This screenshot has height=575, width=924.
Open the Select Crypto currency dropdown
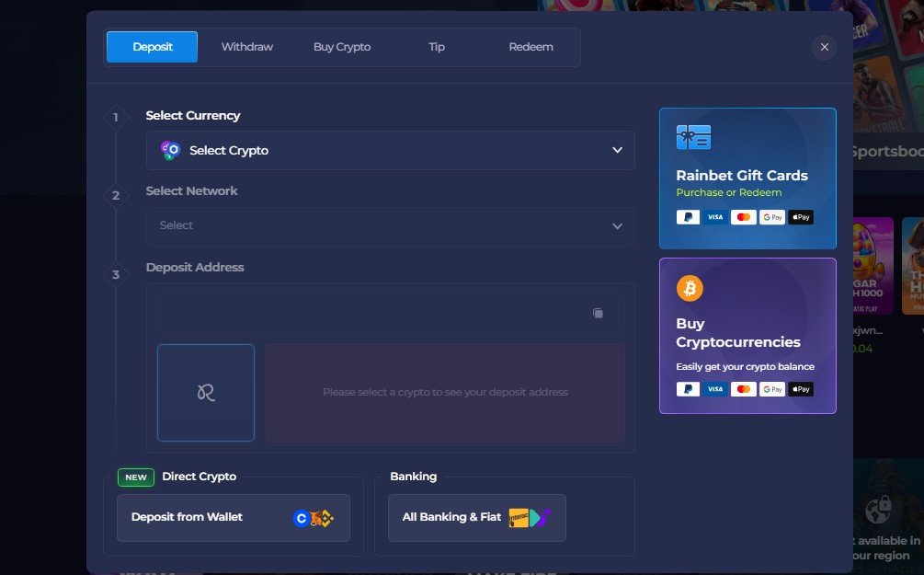[x=390, y=150]
